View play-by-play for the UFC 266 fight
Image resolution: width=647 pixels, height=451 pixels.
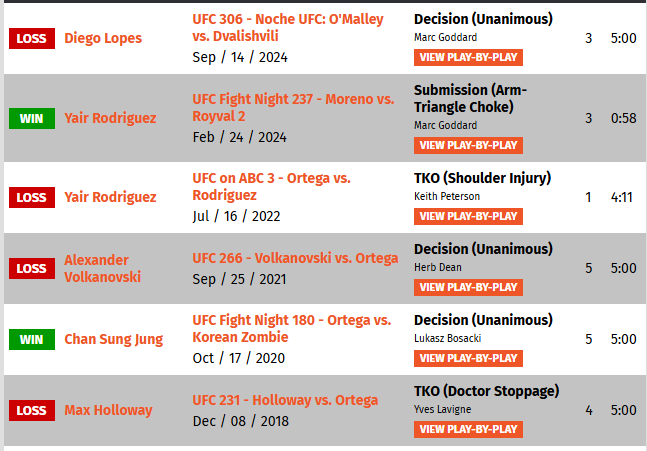468,287
